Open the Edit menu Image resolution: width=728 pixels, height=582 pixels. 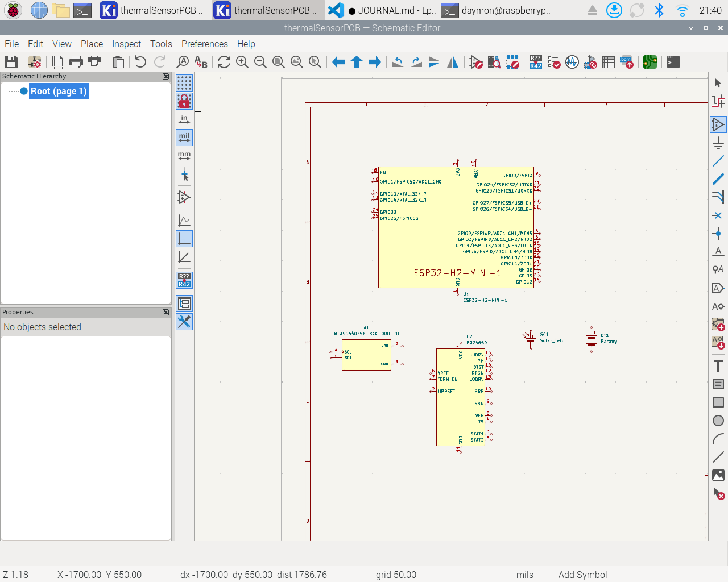(36, 44)
